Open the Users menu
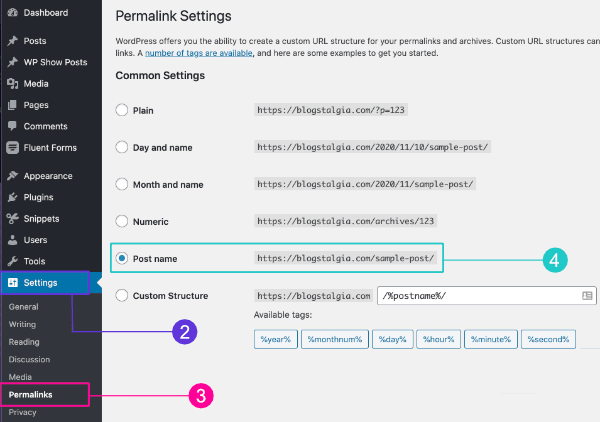Screen dimensions: 600x422 pos(35,240)
